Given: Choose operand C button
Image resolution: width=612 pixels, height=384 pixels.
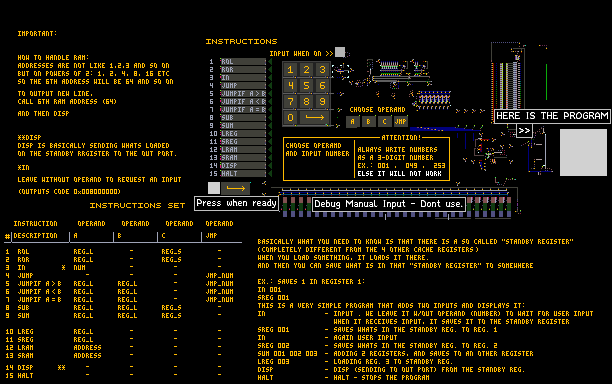Looking at the screenshot, I should coord(384,122).
